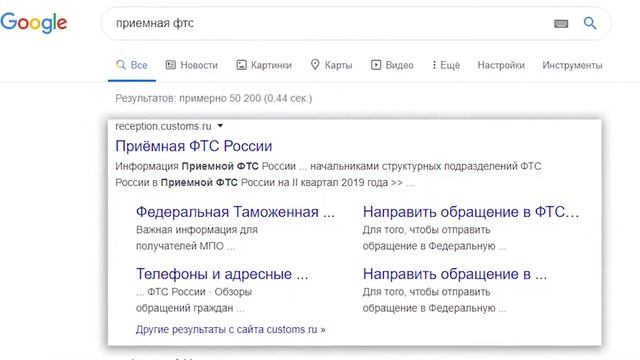Viewport: 640px width, 360px height.
Task: Open the 'Видео' tab
Action: [392, 65]
